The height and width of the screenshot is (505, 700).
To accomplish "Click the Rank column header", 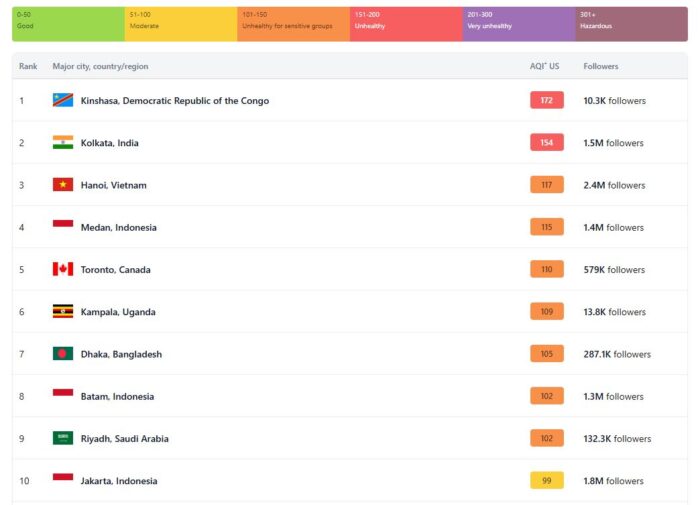I will pos(28,66).
